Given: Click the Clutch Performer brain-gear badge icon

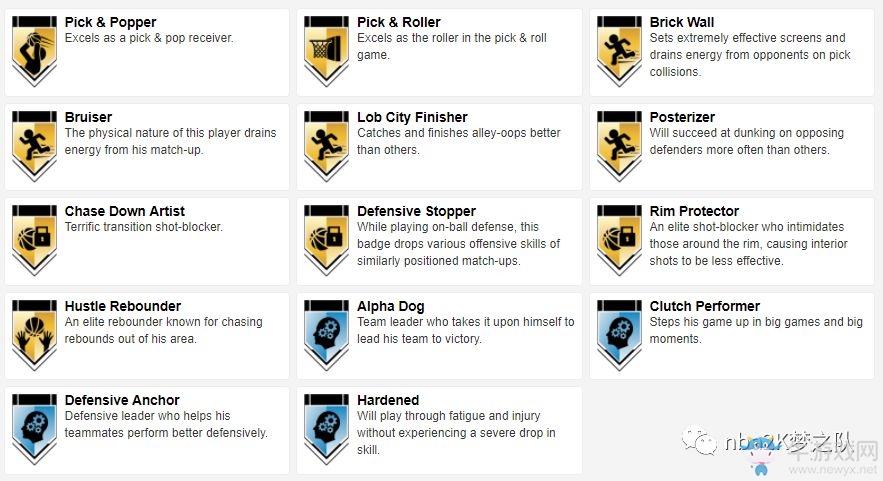Looking at the screenshot, I should [619, 335].
